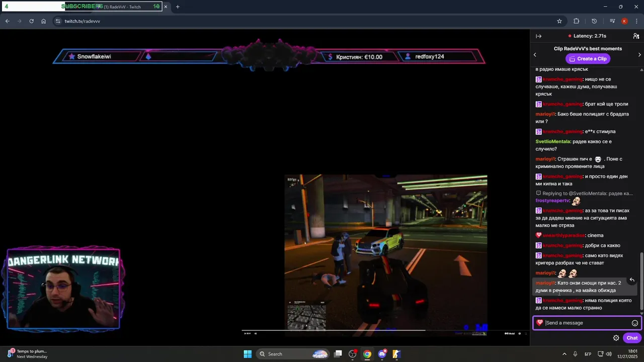
Task: Go to previous chat banner arrow
Action: (x=535, y=54)
